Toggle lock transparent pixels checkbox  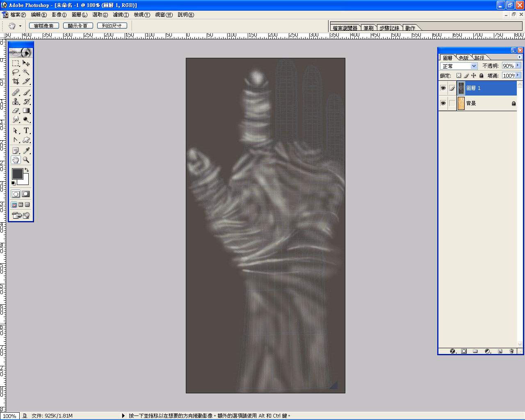459,75
